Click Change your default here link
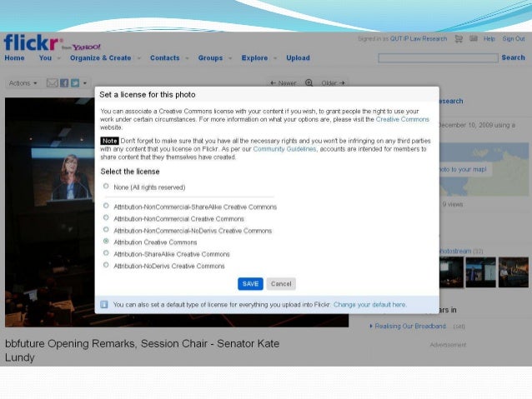 click(369, 304)
